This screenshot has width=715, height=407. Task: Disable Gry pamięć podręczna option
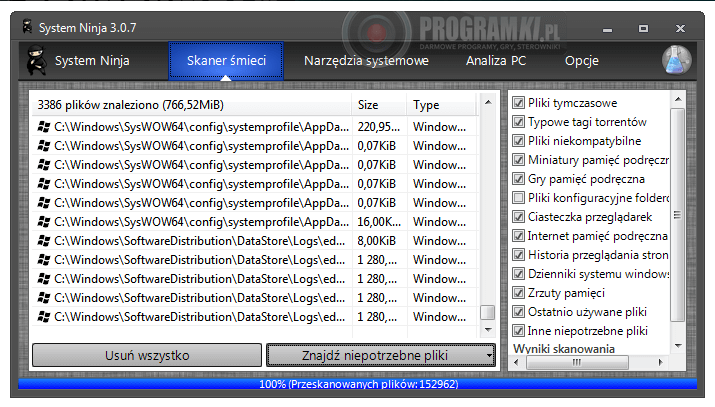pyautogui.click(x=518, y=179)
